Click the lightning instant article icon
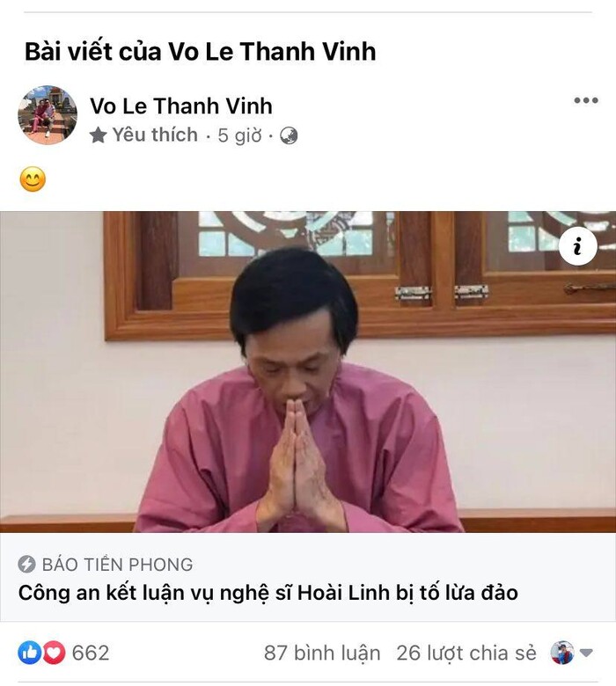This screenshot has width=616, height=686. tap(26, 564)
